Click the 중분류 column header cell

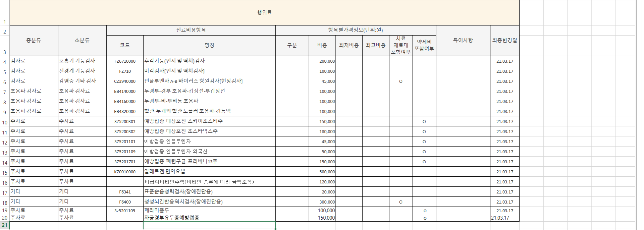pyautogui.click(x=34, y=41)
